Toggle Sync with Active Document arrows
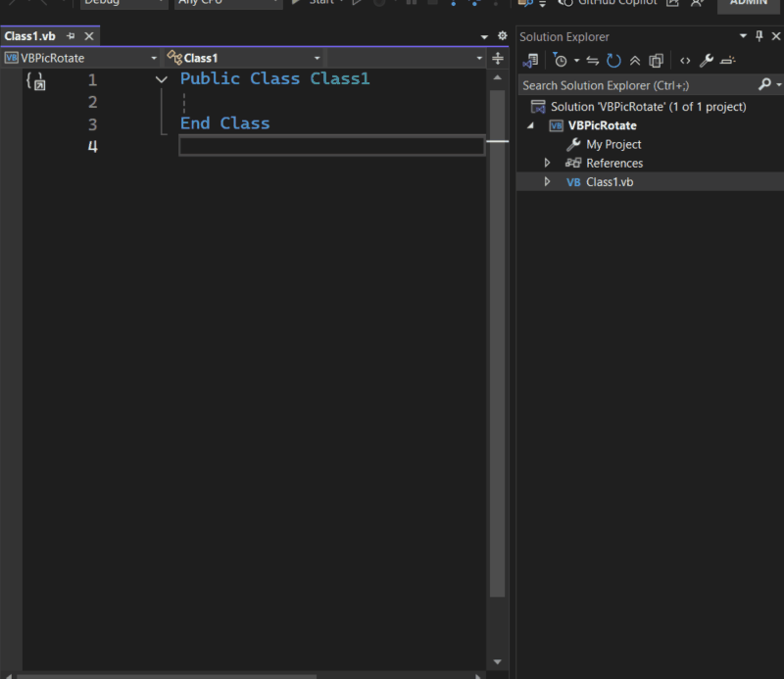Screen dimensions: 784x679 pos(593,61)
